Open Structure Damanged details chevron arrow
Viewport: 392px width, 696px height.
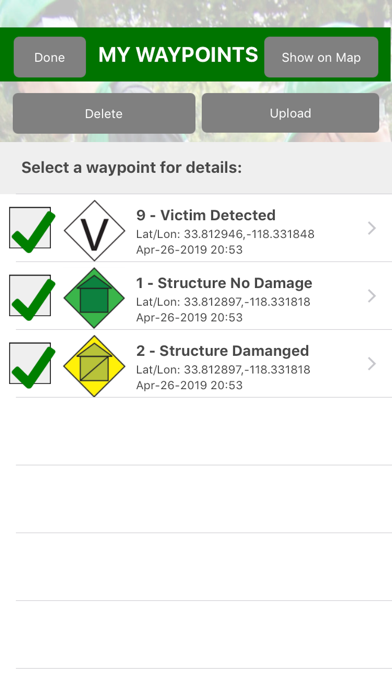pyautogui.click(x=372, y=364)
